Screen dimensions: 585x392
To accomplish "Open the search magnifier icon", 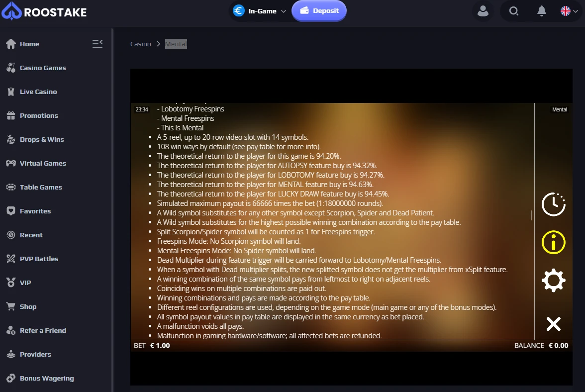I will pyautogui.click(x=514, y=11).
